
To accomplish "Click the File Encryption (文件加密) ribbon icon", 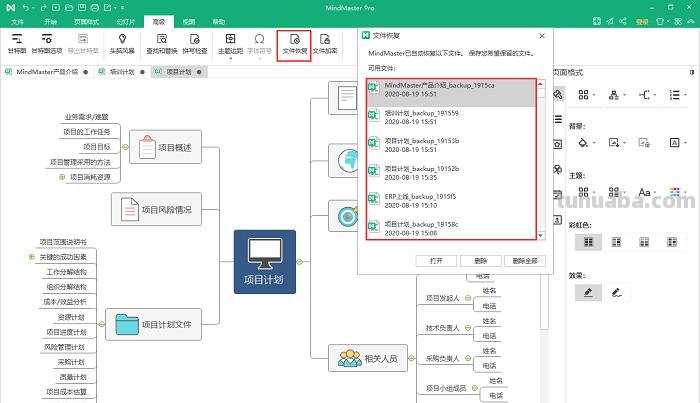I will pyautogui.click(x=325, y=43).
